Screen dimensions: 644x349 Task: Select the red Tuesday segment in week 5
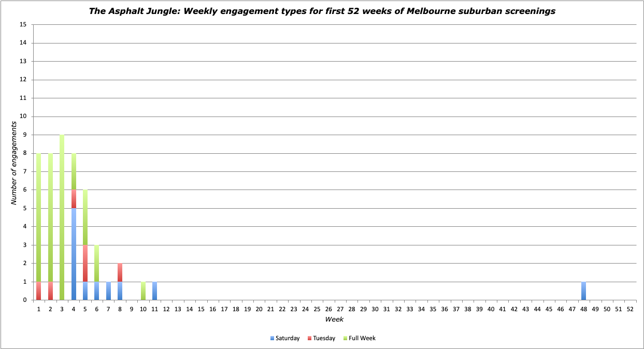coord(85,263)
